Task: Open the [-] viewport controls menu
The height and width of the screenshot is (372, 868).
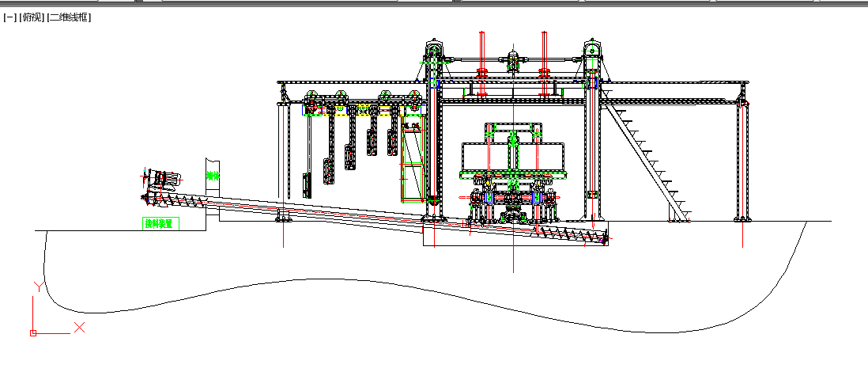Action: pos(9,17)
